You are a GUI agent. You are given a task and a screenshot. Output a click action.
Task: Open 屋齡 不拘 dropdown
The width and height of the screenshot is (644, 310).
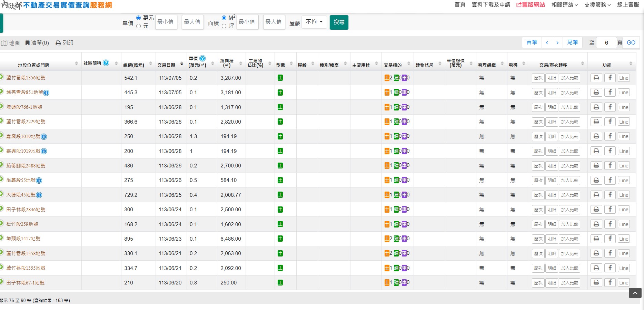(x=314, y=22)
